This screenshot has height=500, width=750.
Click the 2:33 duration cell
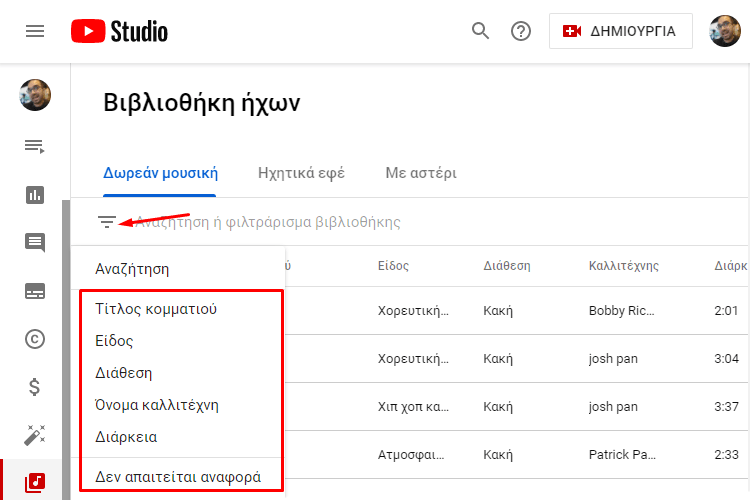[x=727, y=455]
